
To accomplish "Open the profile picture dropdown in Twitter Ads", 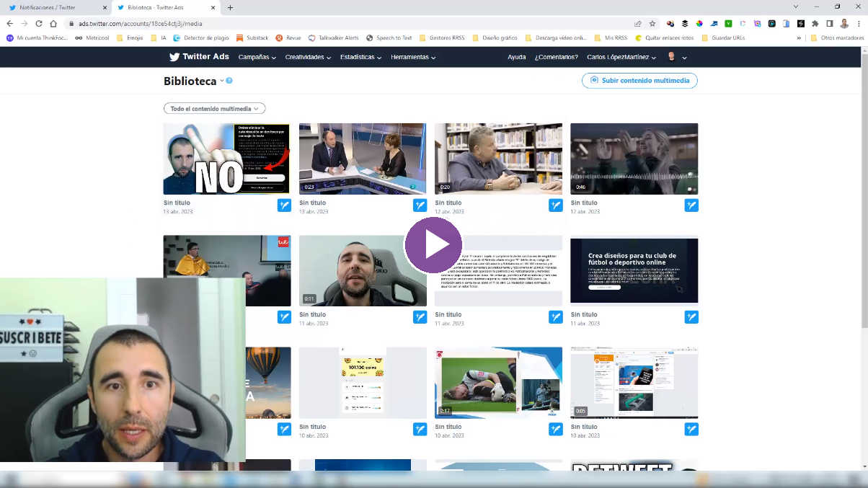I will click(x=676, y=57).
